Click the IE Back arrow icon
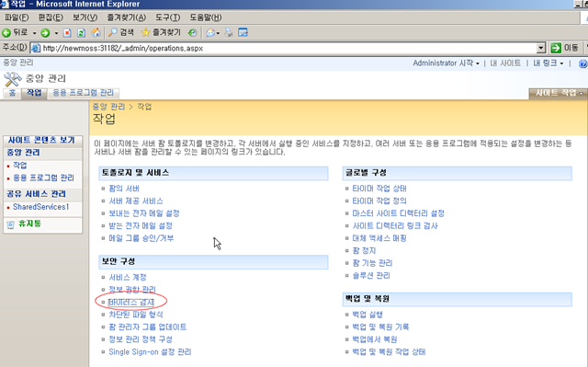Screen dimensions: 588x367 pos(6,32)
